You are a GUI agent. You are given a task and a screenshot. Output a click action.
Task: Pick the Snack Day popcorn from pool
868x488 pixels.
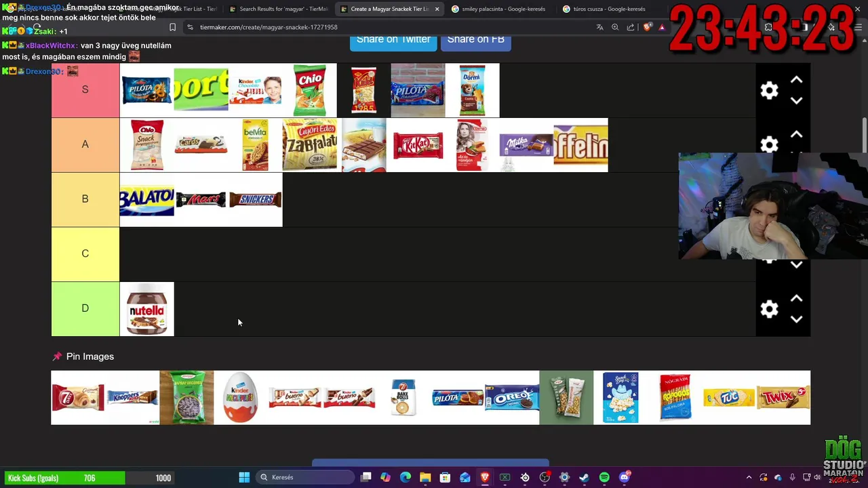coord(620,397)
